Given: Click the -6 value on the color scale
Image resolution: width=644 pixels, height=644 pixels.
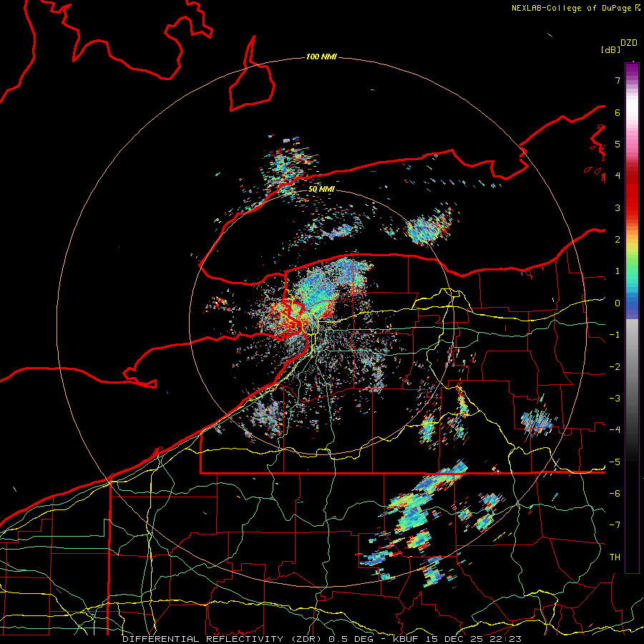Looking at the screenshot, I should click(615, 493).
